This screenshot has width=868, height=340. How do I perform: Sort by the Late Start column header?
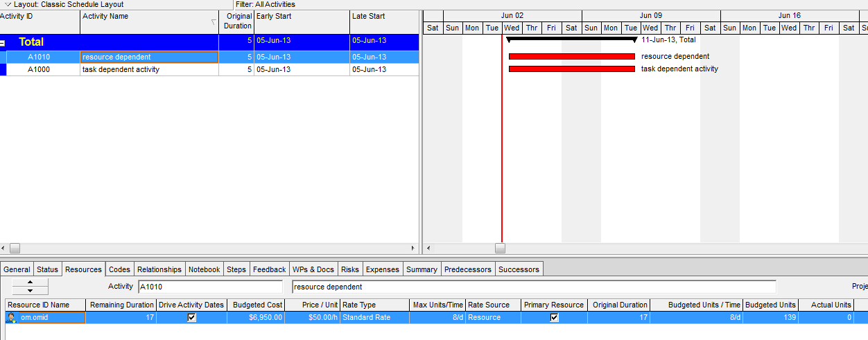click(x=384, y=22)
